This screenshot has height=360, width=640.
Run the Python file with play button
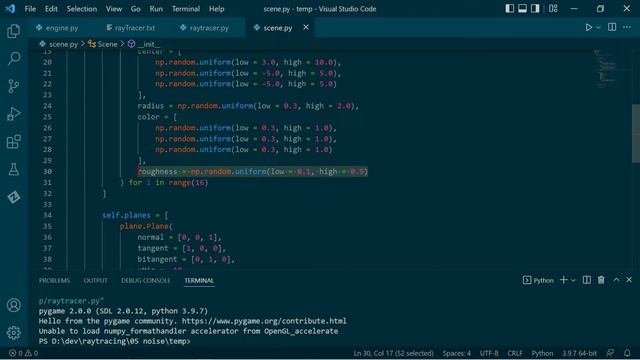[x=588, y=27]
